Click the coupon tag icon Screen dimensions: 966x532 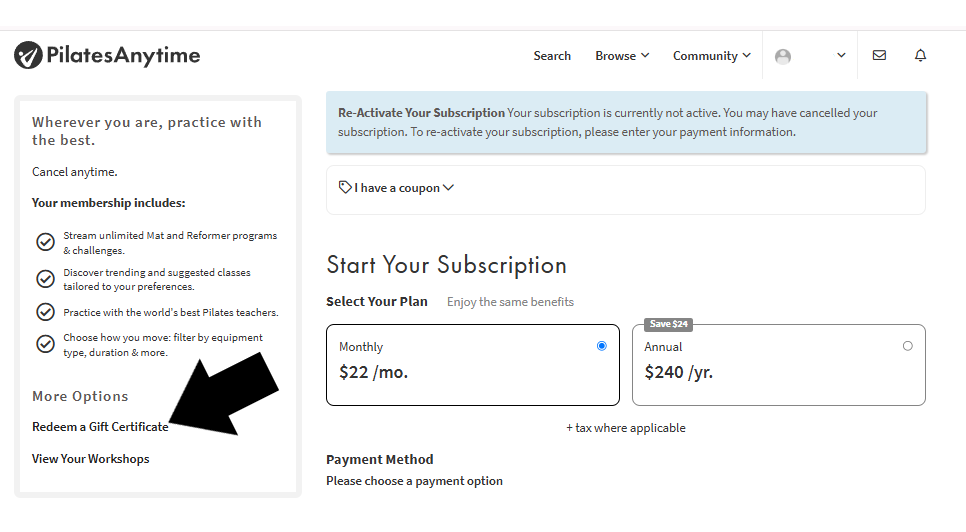click(345, 187)
